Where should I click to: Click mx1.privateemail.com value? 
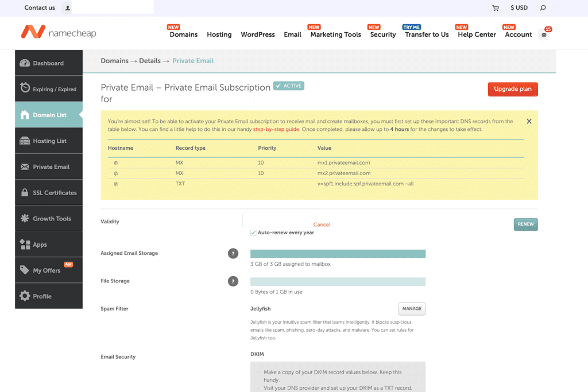tap(343, 162)
